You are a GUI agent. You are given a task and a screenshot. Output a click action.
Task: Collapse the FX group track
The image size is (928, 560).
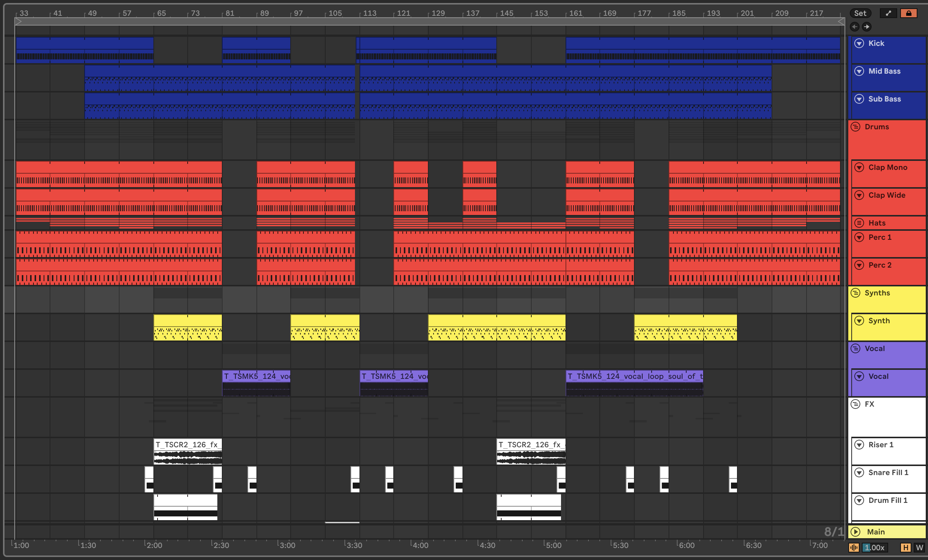[856, 404]
